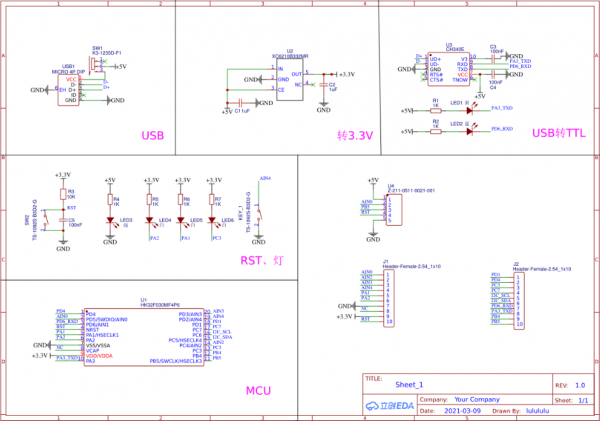600x421 pixels.
Task: Click the LED2 diode symbol
Action: (x=468, y=131)
